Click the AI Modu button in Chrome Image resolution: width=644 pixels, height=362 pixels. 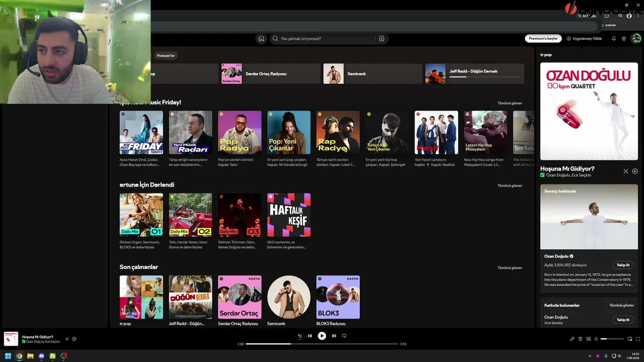click(x=587, y=16)
